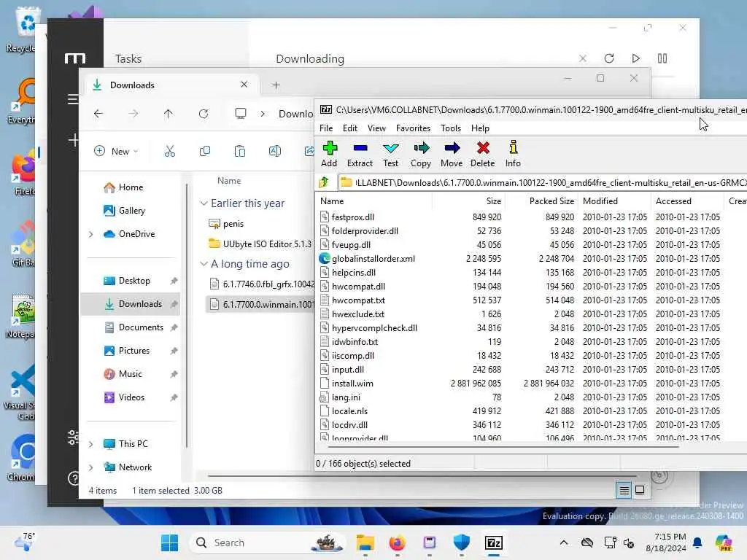Sort by the Accessed column header
Image resolution: width=747 pixels, height=560 pixels.
click(686, 201)
